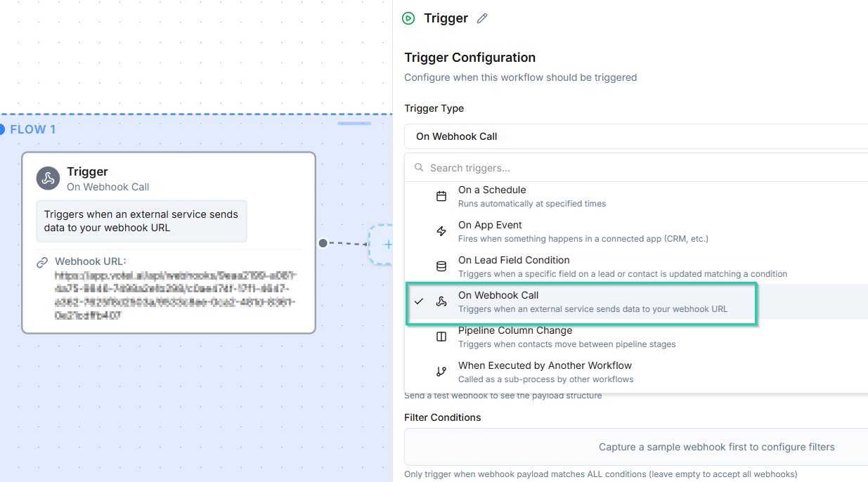Click the pencil icon to rename the Trigger
Image resolution: width=868 pixels, height=482 pixels.
(481, 18)
